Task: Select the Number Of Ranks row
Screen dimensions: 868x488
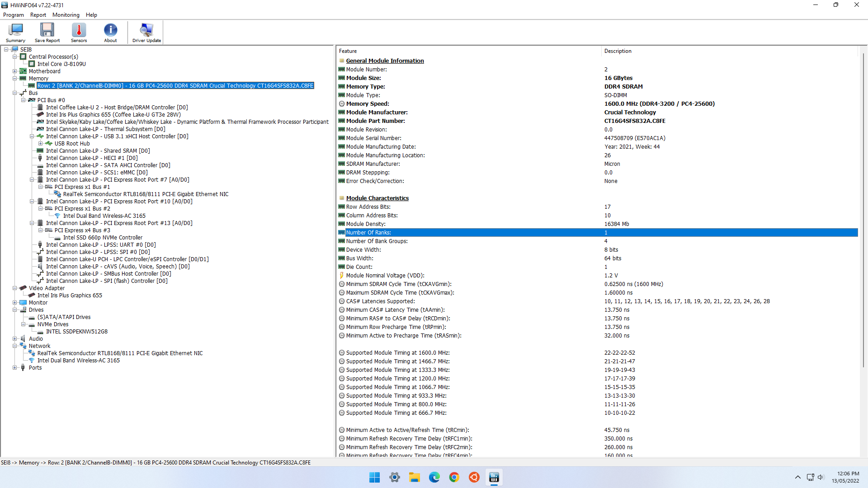Action: click(598, 233)
